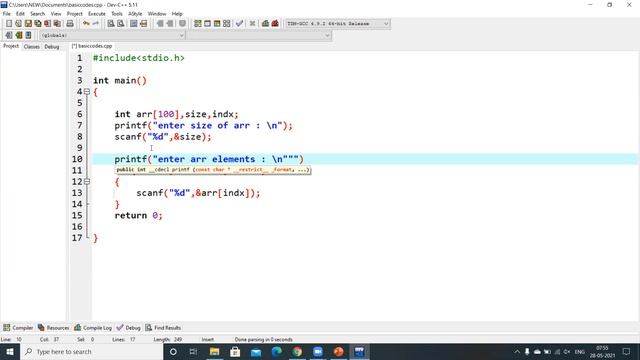Collapse the code fold at line 12
The height and width of the screenshot is (360, 640).
(x=87, y=182)
